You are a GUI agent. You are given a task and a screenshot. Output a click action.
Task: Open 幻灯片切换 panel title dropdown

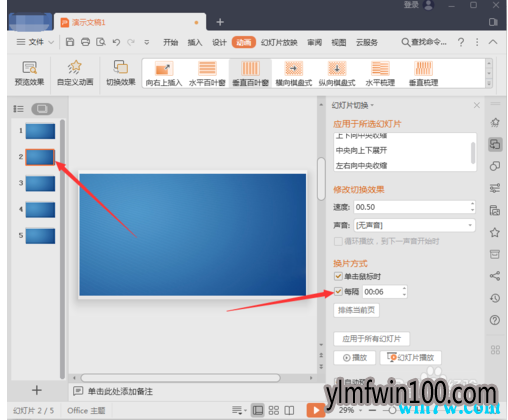point(372,105)
